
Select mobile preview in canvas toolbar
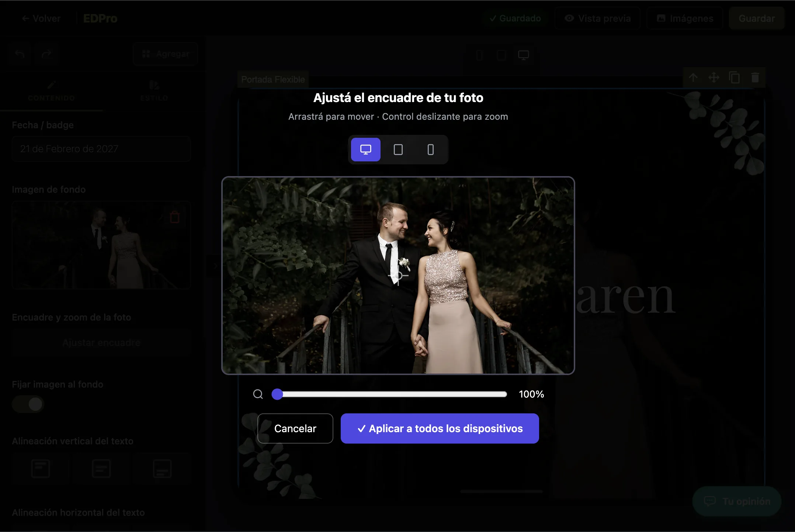pos(479,55)
